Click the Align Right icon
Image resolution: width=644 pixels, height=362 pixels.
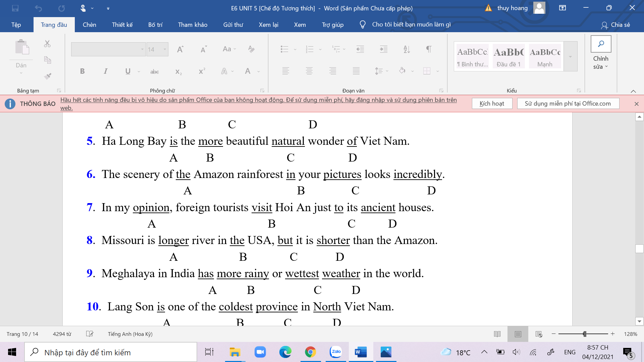point(333,71)
